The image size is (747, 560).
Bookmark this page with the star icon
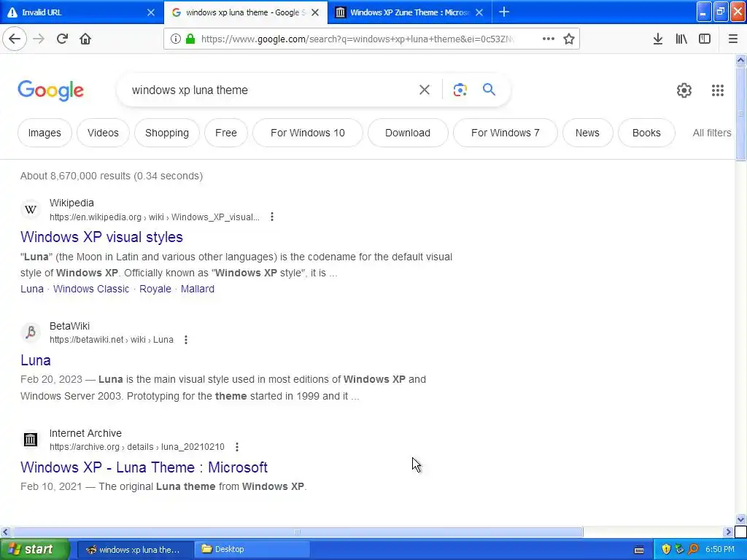point(569,39)
